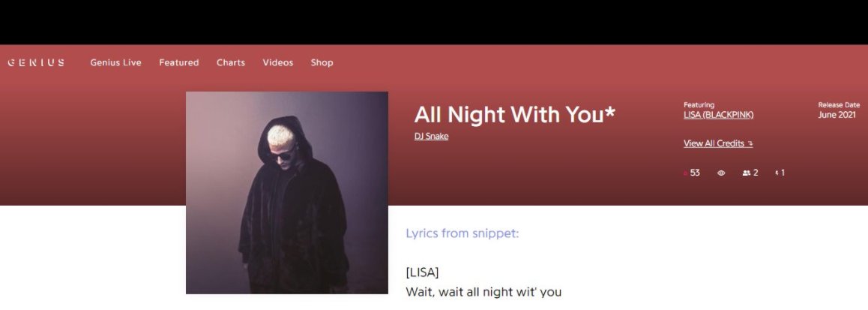Click the lyric line Wait, wait all night wit' you
868x310 pixels.
pyautogui.click(x=483, y=292)
